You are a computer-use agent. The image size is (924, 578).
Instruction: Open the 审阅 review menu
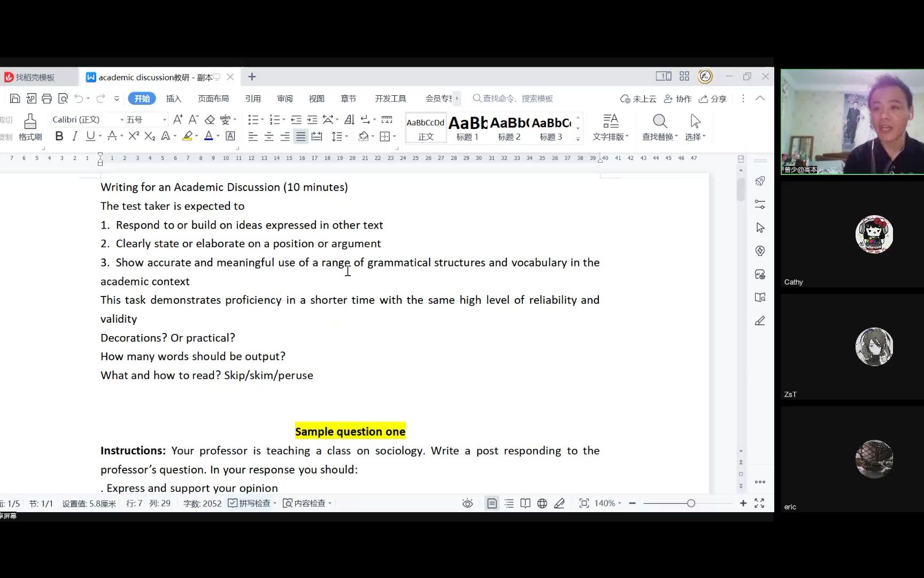[285, 98]
